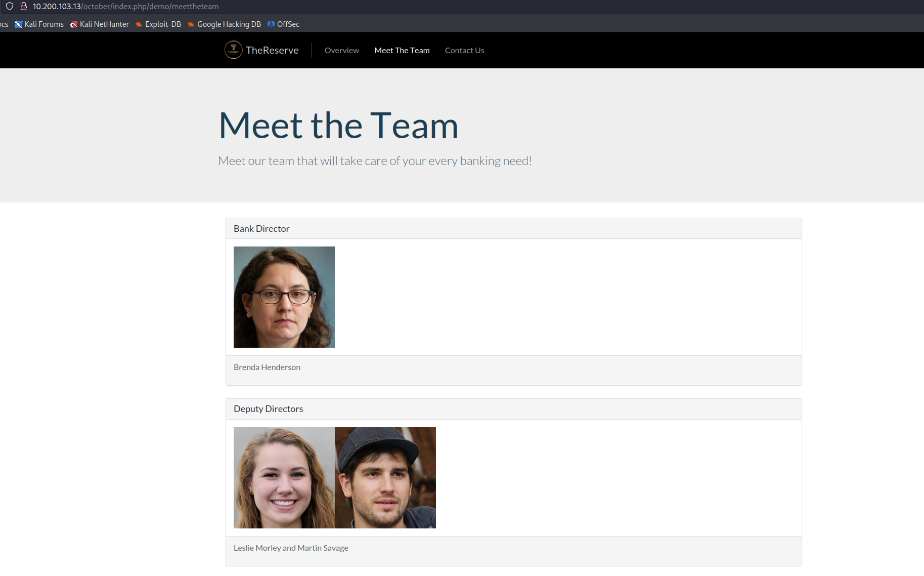Open the Kali Forums bookmark
Viewport: 924px width, 576px height.
pyautogui.click(x=39, y=24)
